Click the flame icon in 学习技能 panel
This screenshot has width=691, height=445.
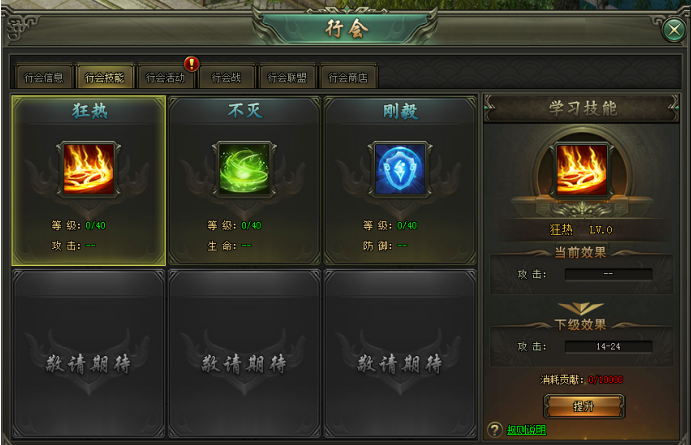[x=582, y=170]
